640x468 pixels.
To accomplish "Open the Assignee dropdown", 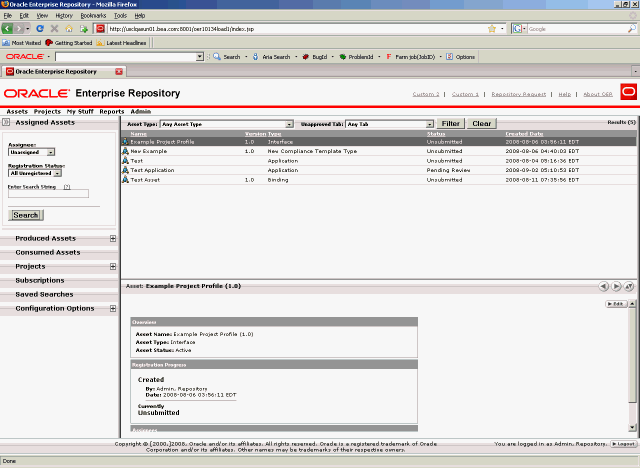I will (x=31, y=152).
